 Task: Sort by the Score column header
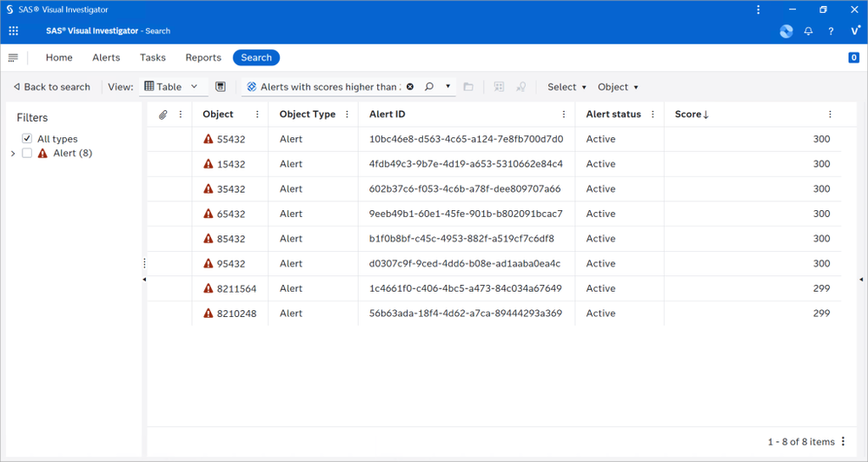click(692, 115)
